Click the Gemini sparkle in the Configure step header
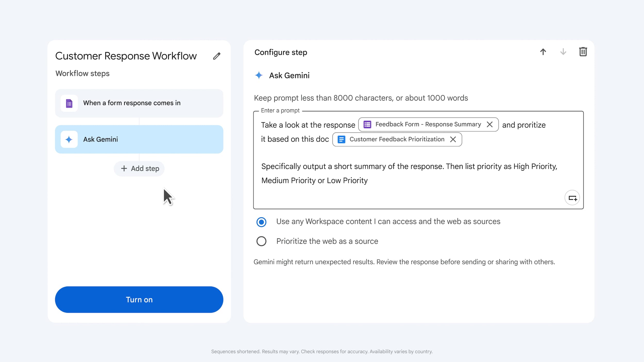The width and height of the screenshot is (644, 362). coord(259,75)
